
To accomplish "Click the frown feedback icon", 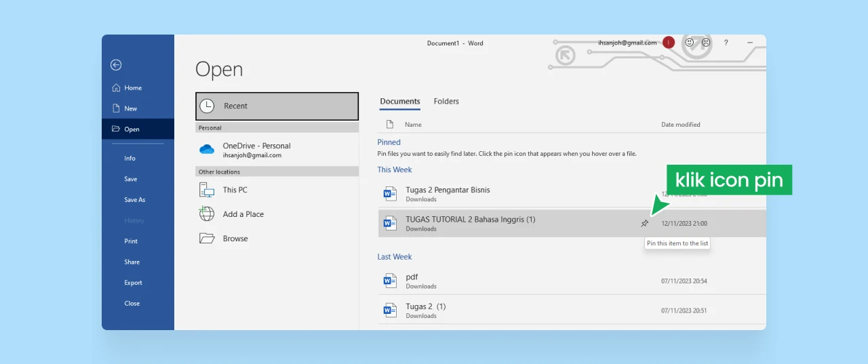I will coord(706,43).
